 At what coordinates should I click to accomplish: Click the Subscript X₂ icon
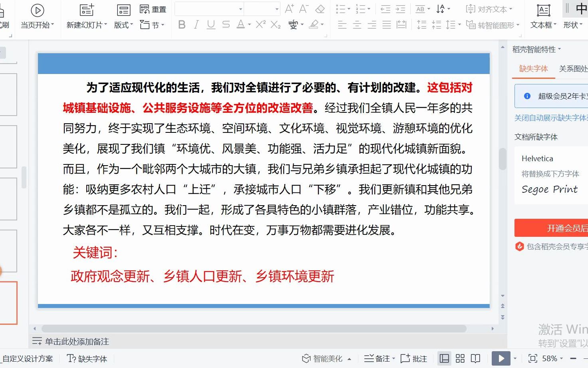coord(276,25)
